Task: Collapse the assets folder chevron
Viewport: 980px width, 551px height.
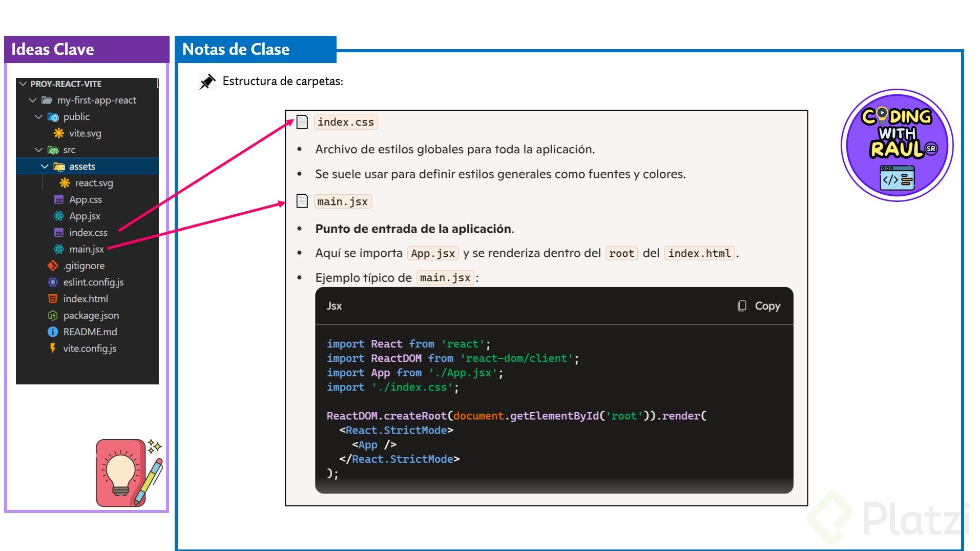Action: pyautogui.click(x=45, y=167)
